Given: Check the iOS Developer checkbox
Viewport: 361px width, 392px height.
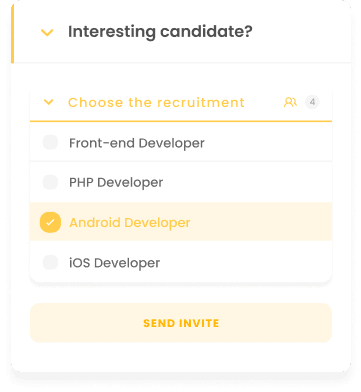Looking at the screenshot, I should 50,262.
